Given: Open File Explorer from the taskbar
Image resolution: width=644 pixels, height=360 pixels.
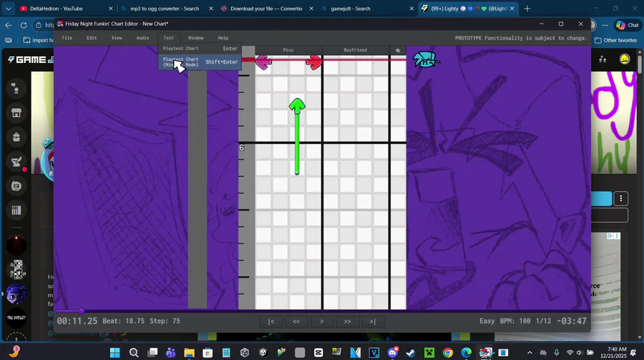Looking at the screenshot, I should pyautogui.click(x=189, y=353).
